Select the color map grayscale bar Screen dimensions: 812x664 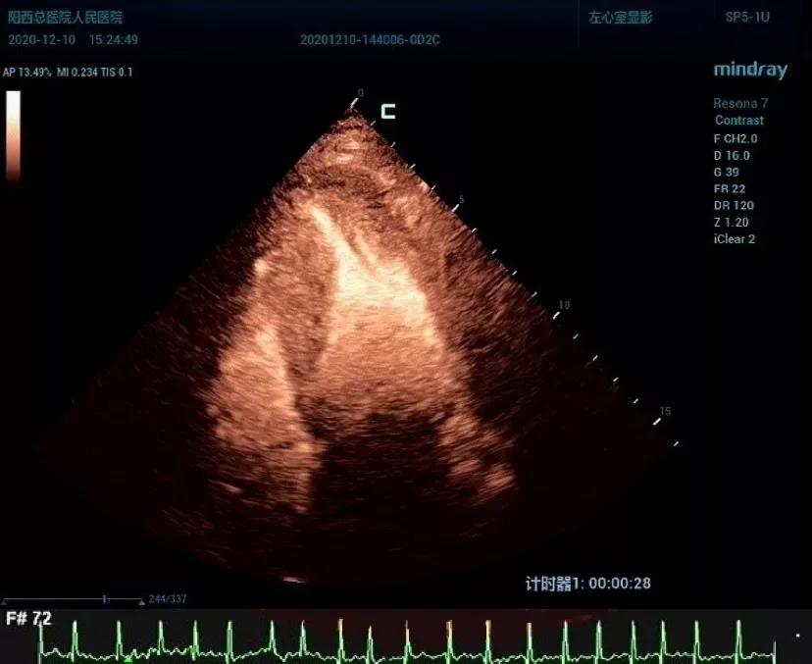pos(13,134)
